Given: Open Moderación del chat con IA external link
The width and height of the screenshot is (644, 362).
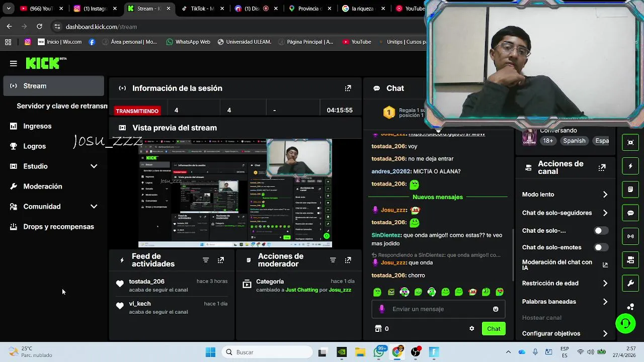Looking at the screenshot, I should pyautogui.click(x=605, y=265).
